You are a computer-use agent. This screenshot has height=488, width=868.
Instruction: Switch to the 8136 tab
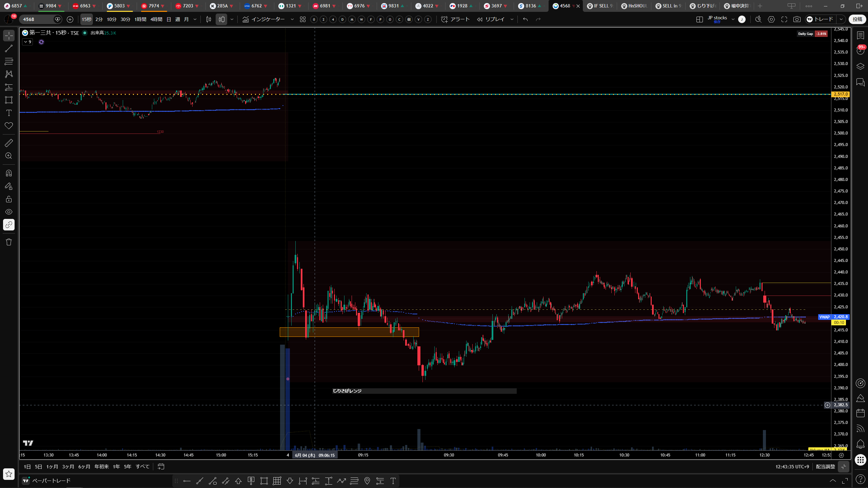click(530, 6)
